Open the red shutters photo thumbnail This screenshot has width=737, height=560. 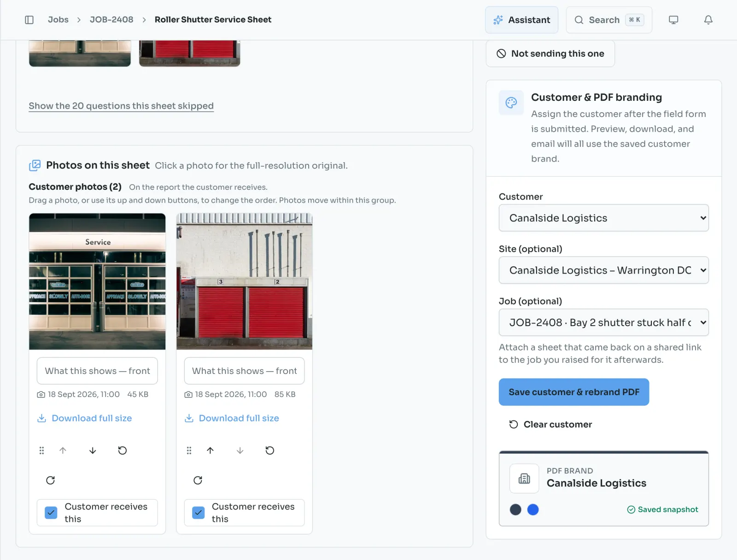click(x=244, y=281)
